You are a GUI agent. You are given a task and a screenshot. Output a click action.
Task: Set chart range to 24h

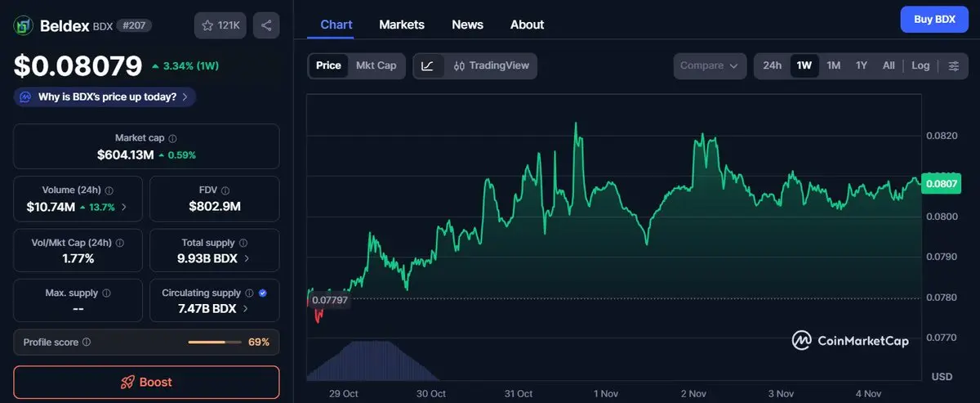772,65
